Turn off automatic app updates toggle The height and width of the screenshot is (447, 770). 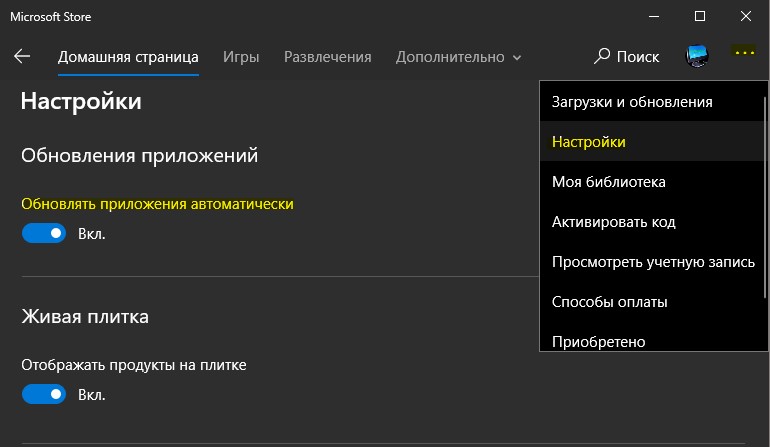tap(44, 233)
